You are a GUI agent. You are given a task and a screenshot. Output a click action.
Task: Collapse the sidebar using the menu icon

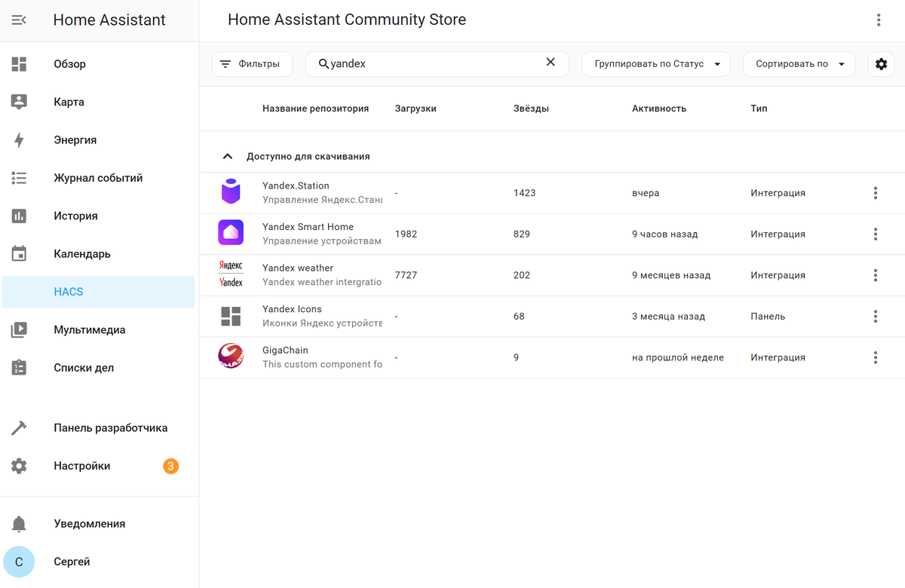[x=19, y=20]
